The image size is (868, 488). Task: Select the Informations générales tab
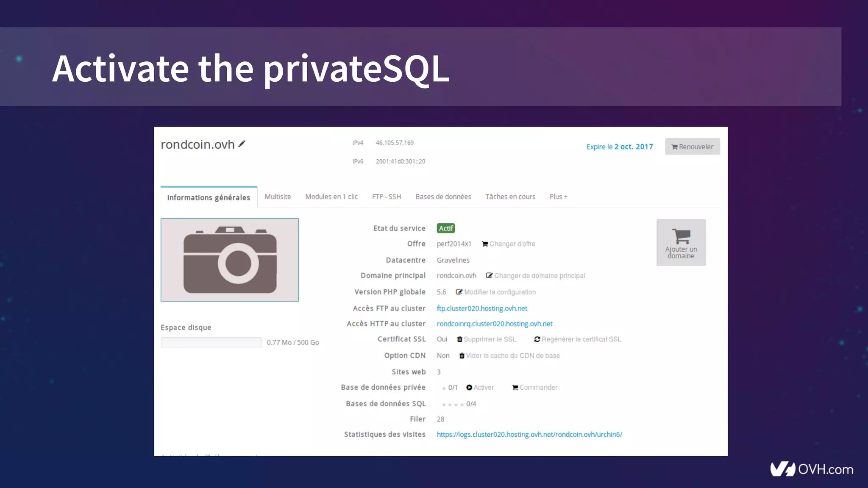click(209, 197)
